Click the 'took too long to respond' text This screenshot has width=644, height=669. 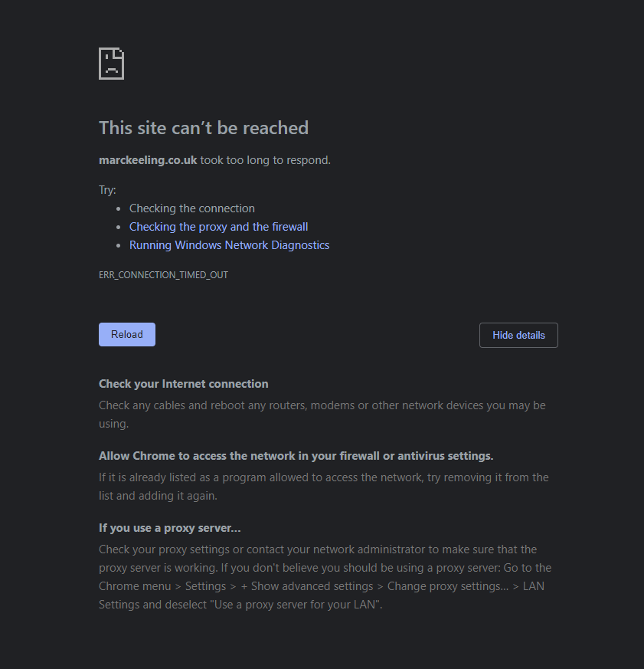point(265,160)
